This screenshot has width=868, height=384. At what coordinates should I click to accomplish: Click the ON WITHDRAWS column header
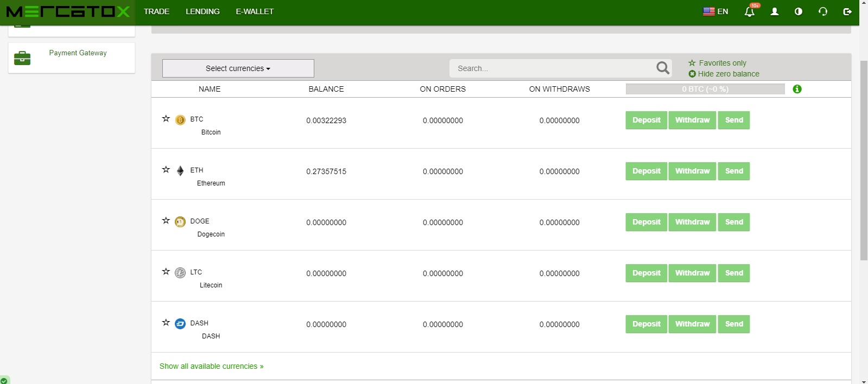click(x=559, y=89)
